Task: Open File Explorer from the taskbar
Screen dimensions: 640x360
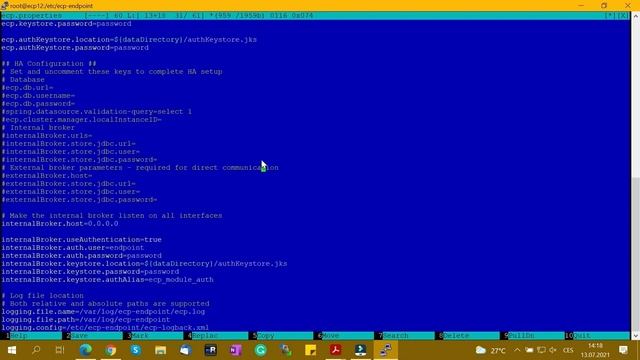Action: 160,350
